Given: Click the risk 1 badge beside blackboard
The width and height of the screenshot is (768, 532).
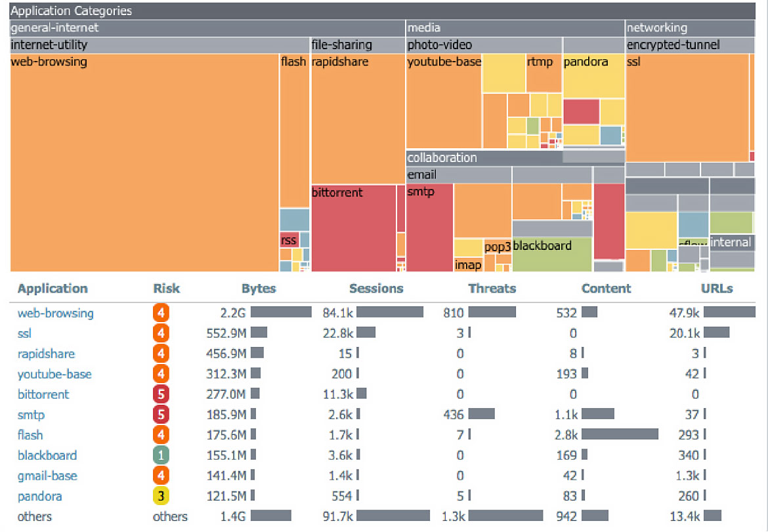Looking at the screenshot, I should click(161, 455).
